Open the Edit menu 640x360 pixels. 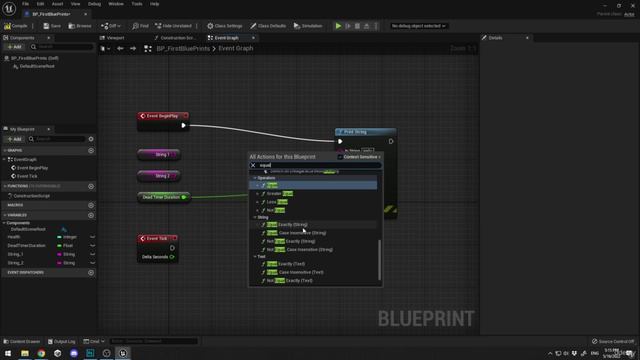tap(40, 4)
